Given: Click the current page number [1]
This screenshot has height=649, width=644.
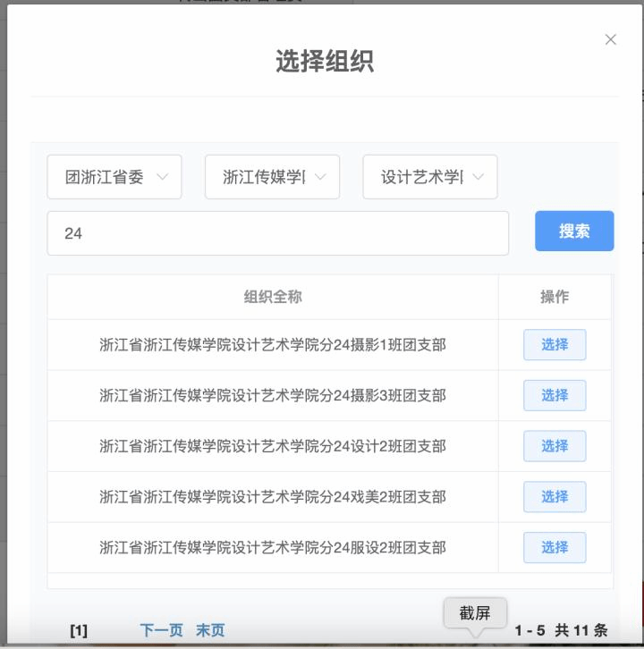Looking at the screenshot, I should [x=79, y=630].
